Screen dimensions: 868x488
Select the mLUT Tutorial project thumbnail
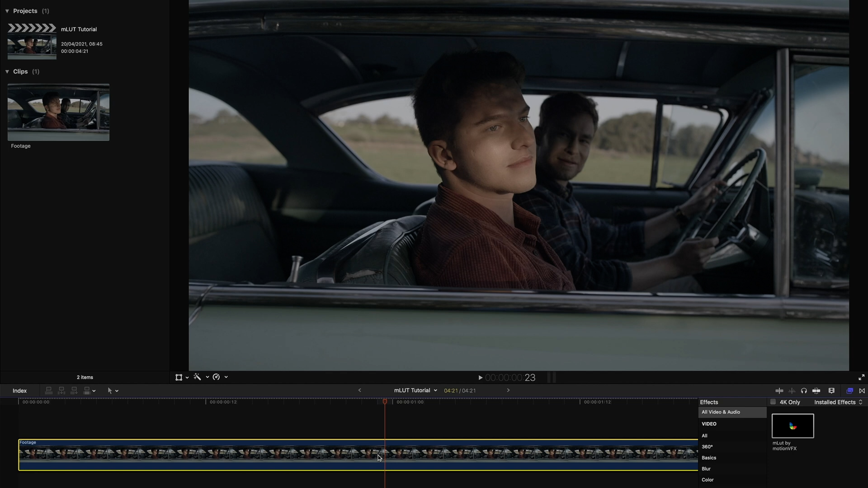point(32,41)
